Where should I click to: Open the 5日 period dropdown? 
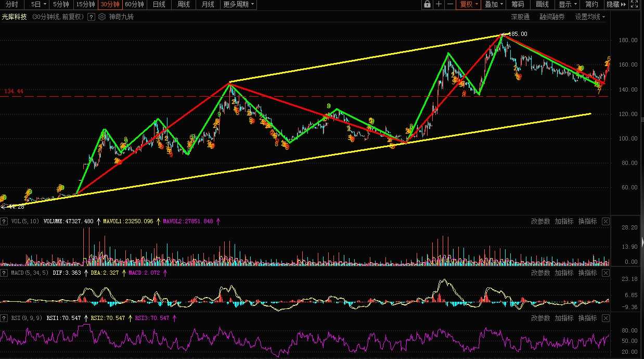[x=38, y=4]
